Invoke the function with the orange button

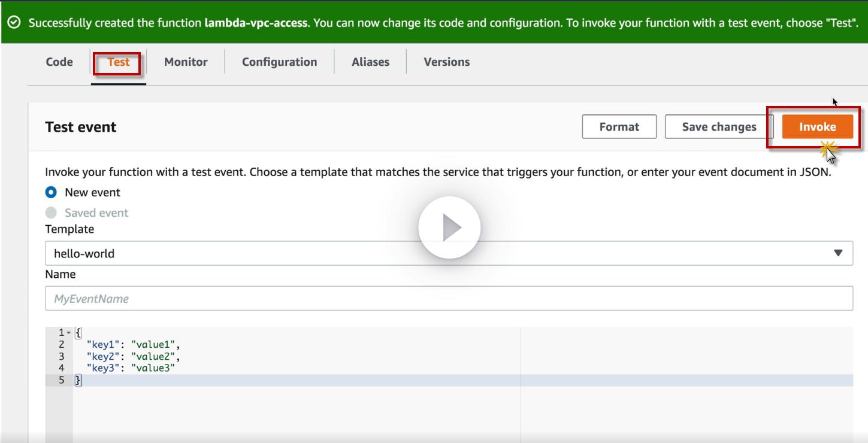[817, 127]
